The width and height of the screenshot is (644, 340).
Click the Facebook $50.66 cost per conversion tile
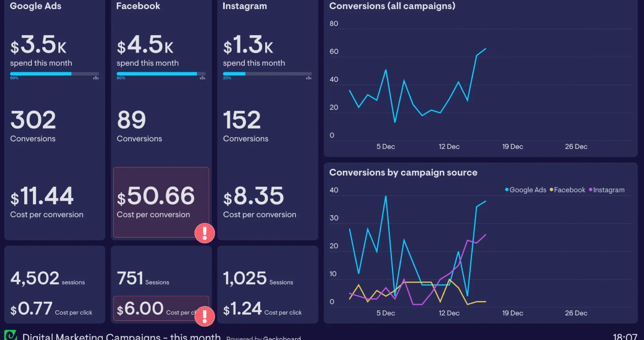point(156,196)
